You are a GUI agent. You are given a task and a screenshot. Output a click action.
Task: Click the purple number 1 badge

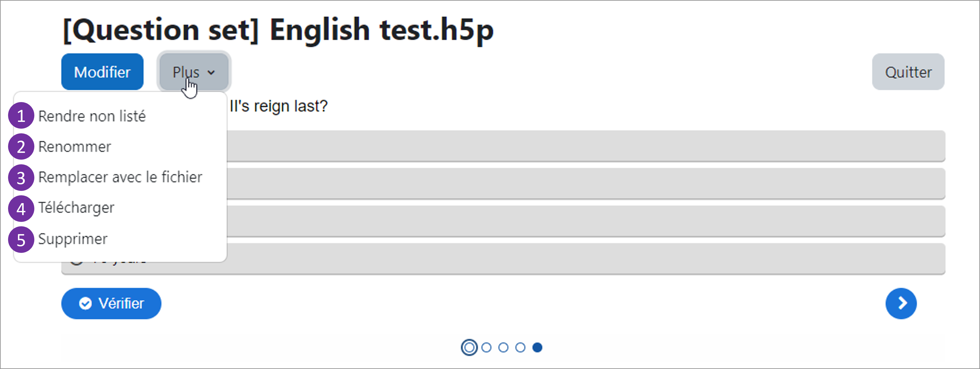coord(21,116)
